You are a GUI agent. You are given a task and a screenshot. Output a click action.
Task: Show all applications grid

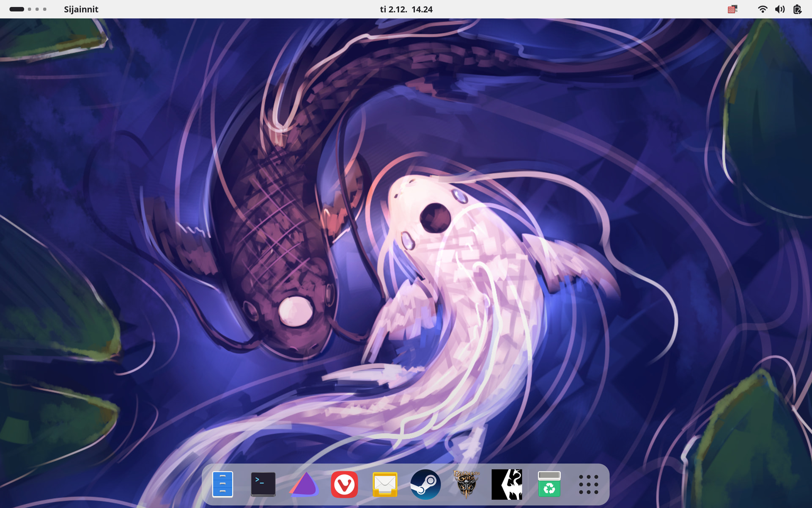click(x=588, y=484)
